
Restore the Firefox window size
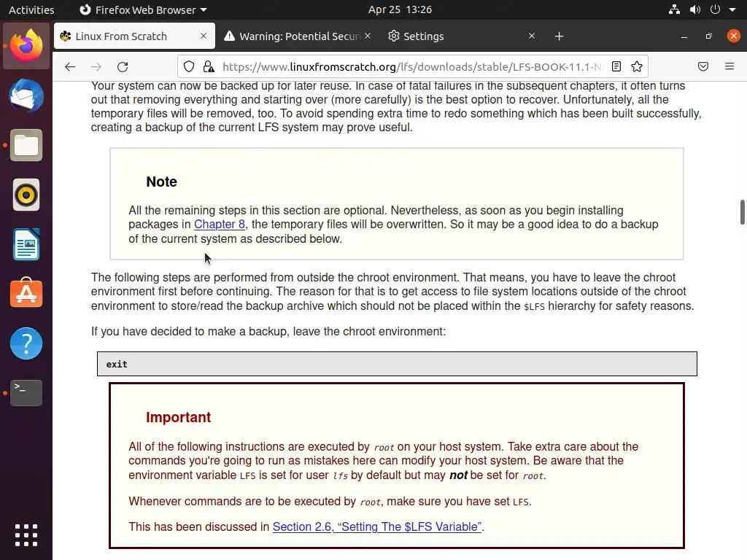[709, 36]
